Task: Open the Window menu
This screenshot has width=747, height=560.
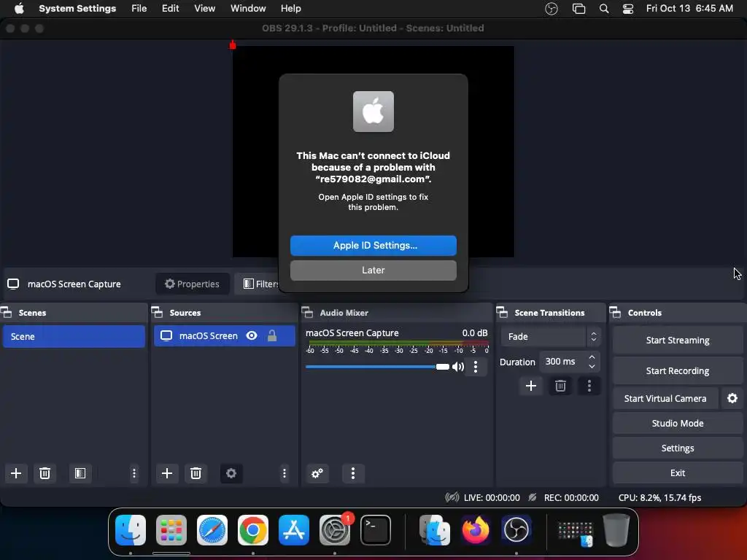Action: (x=248, y=9)
